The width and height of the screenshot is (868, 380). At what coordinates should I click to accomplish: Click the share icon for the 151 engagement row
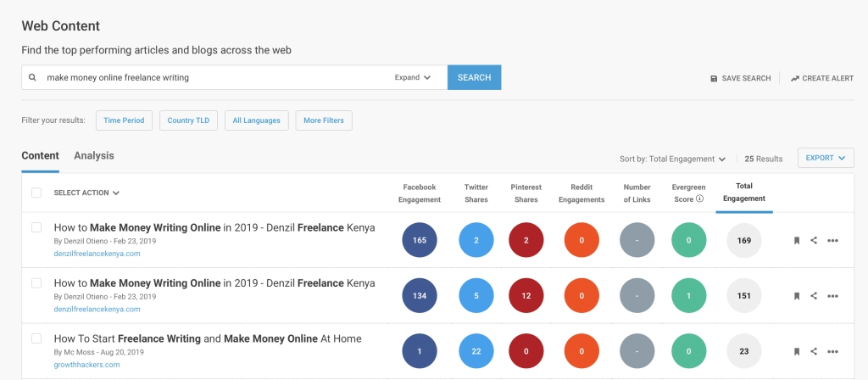pyautogui.click(x=814, y=296)
